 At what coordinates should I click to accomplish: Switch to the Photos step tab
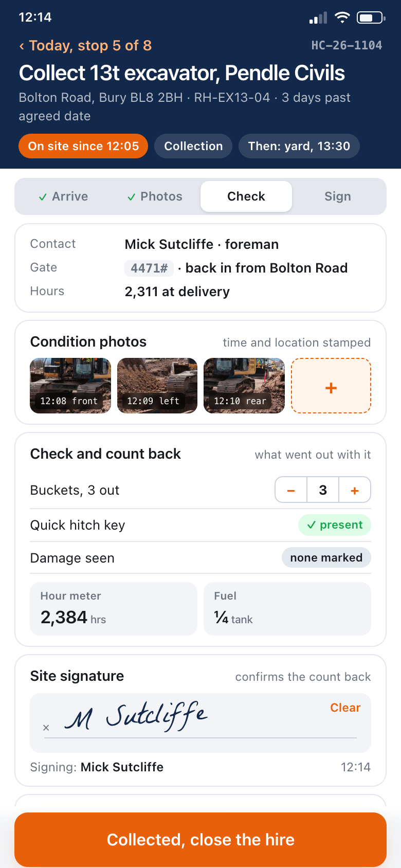click(155, 196)
